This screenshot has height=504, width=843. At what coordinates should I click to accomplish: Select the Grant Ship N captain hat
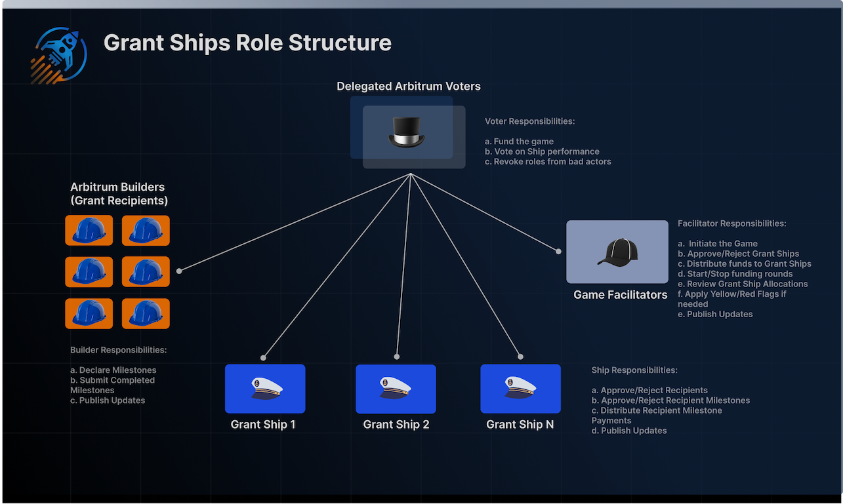[x=520, y=389]
